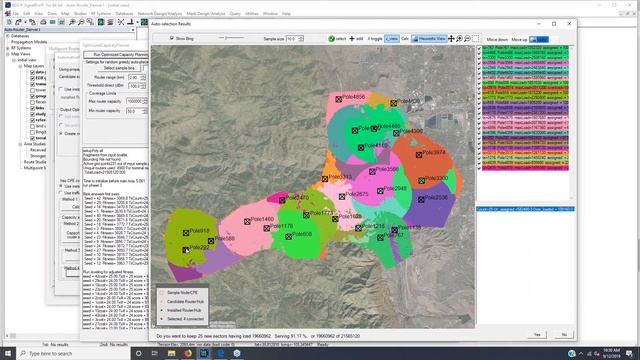
Task: Adjust the Max router capacity spinner arrows
Action: coord(144,101)
